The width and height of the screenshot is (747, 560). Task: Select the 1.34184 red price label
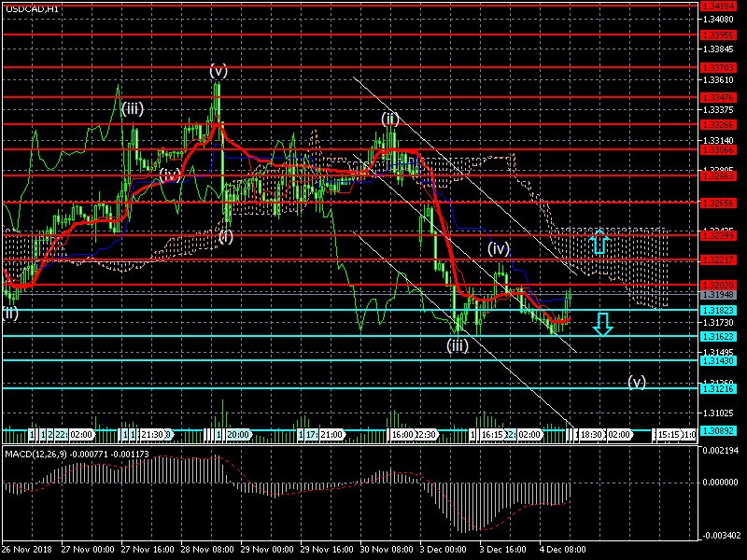coord(718,7)
